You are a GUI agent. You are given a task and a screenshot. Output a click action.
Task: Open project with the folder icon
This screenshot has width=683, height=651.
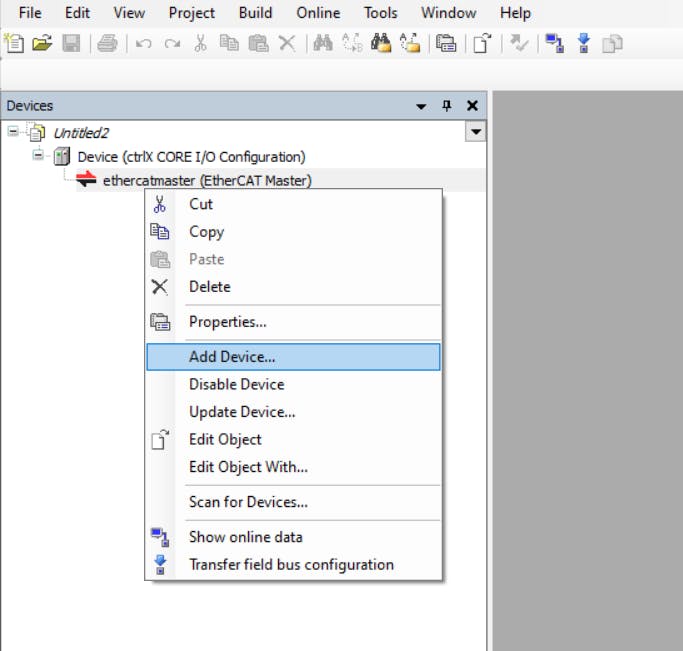pyautogui.click(x=42, y=44)
